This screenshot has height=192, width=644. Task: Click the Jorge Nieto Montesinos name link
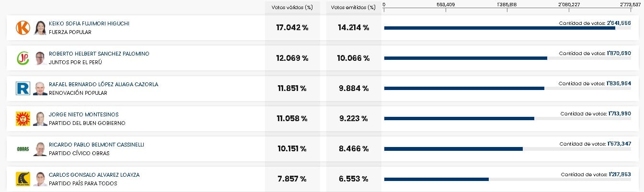click(83, 114)
